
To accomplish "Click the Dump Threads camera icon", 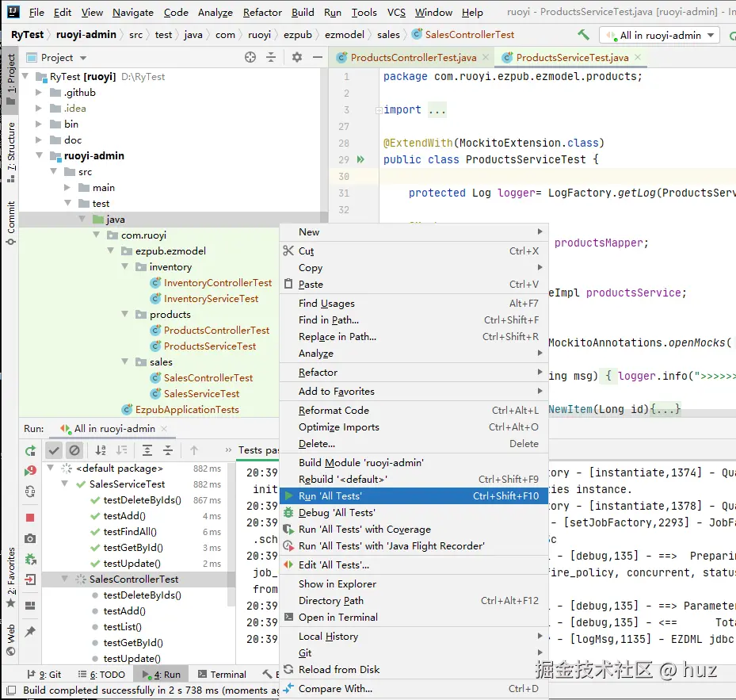I will point(30,538).
